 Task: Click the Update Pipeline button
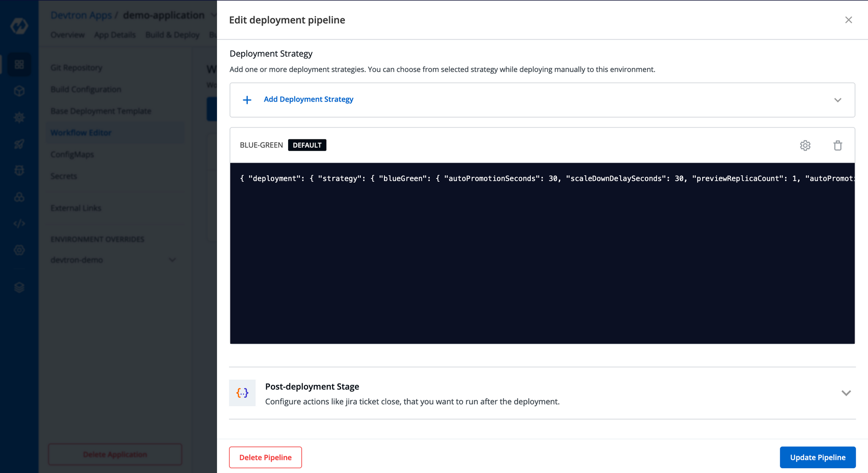[x=818, y=457]
